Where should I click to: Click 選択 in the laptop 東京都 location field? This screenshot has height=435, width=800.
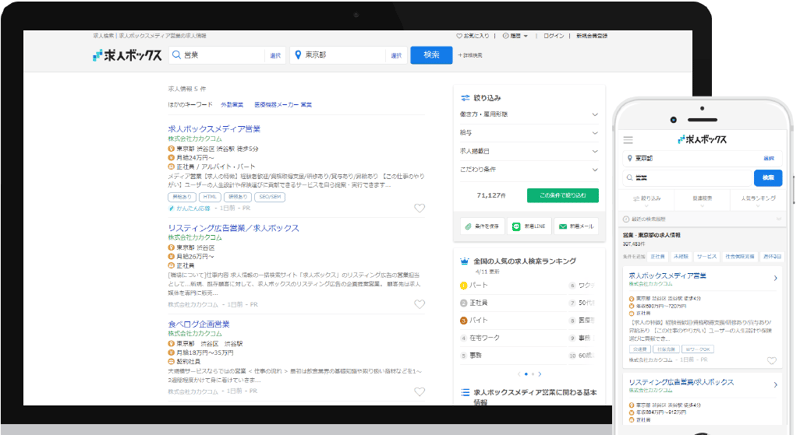(396, 56)
